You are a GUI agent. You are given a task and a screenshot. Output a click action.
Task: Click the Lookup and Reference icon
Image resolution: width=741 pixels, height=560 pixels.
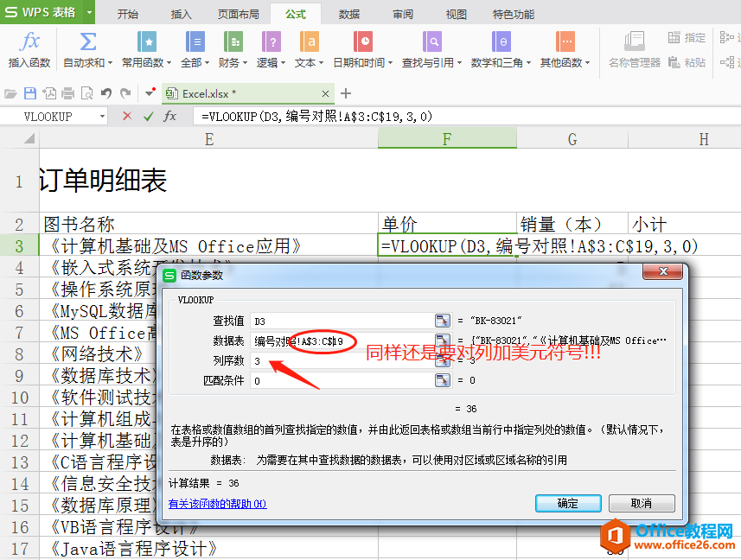432,41
